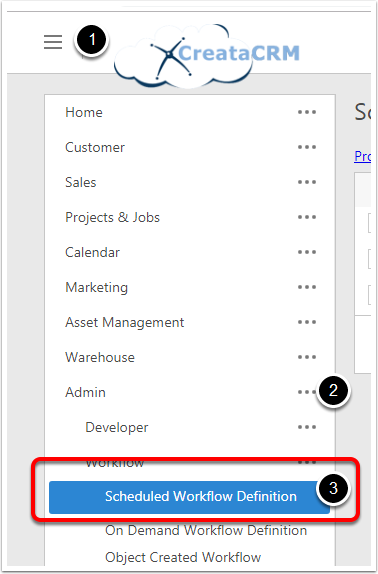Click the ellipsis beside Marketing
The image size is (378, 574).
tap(307, 287)
